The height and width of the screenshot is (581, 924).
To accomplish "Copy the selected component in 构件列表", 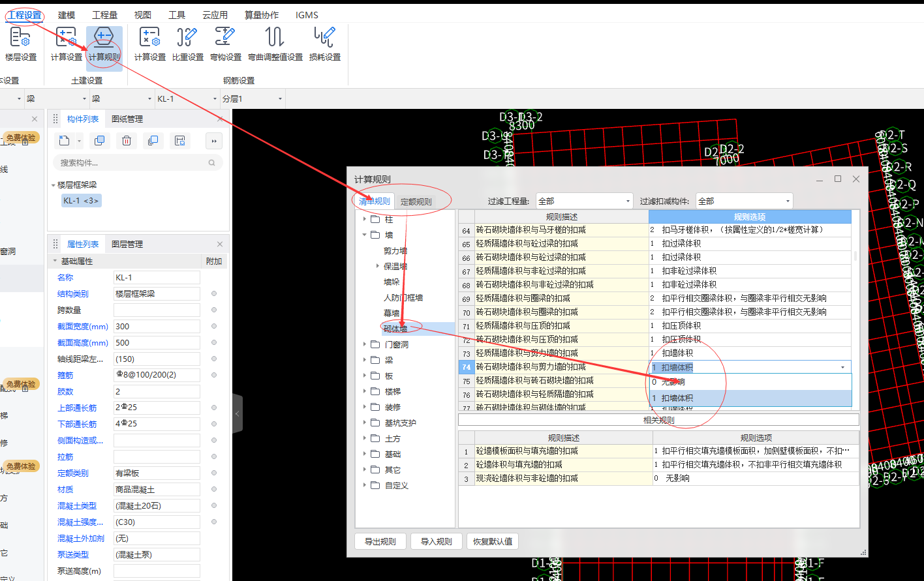I will [x=99, y=140].
